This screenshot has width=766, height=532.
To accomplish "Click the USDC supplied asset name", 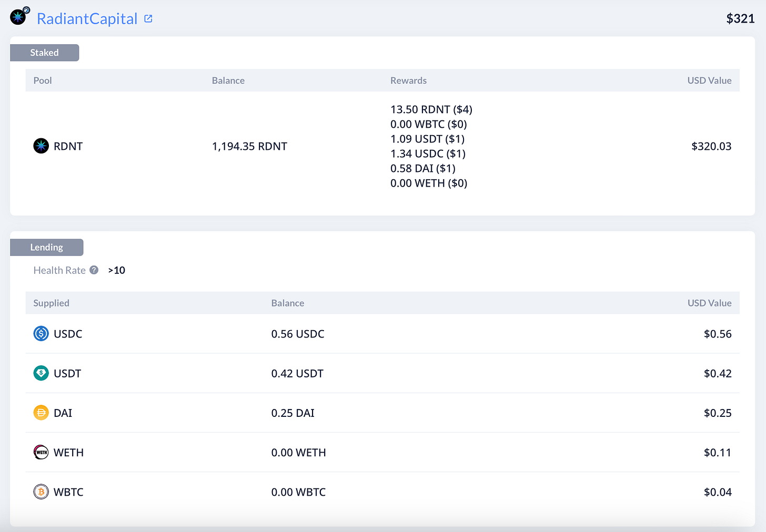I will [x=68, y=334].
